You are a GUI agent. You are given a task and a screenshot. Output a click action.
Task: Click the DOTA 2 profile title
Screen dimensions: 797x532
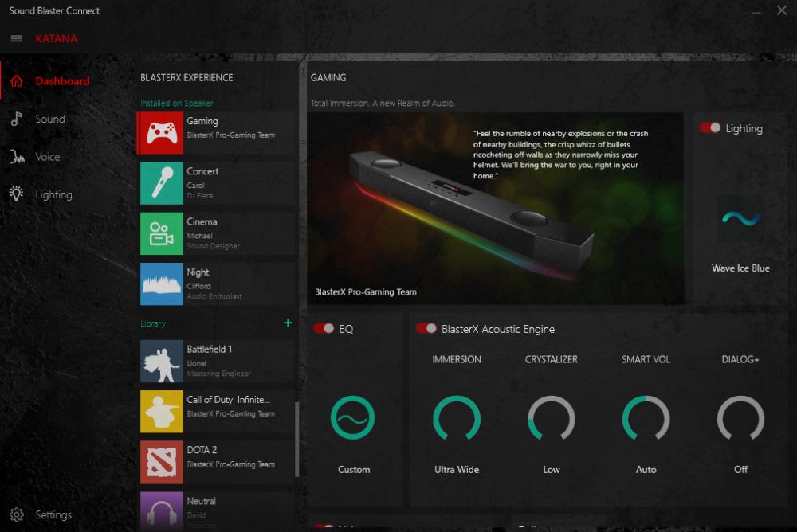202,450
